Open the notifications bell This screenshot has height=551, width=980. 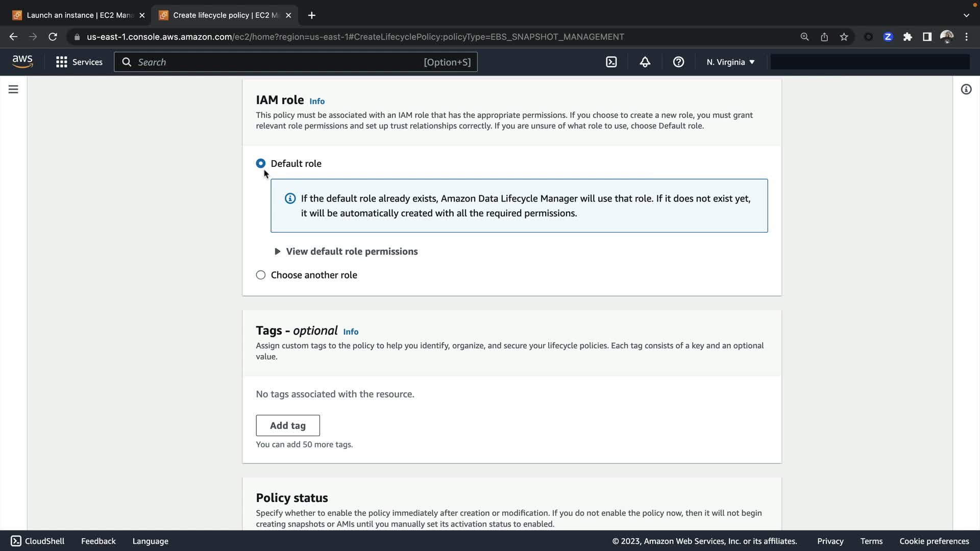(x=645, y=62)
